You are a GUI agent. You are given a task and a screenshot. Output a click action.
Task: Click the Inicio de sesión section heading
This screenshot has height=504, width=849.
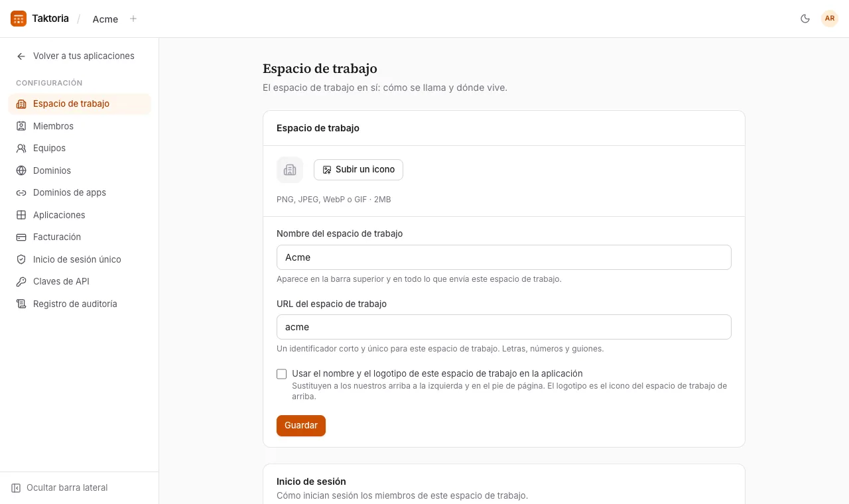point(311,481)
